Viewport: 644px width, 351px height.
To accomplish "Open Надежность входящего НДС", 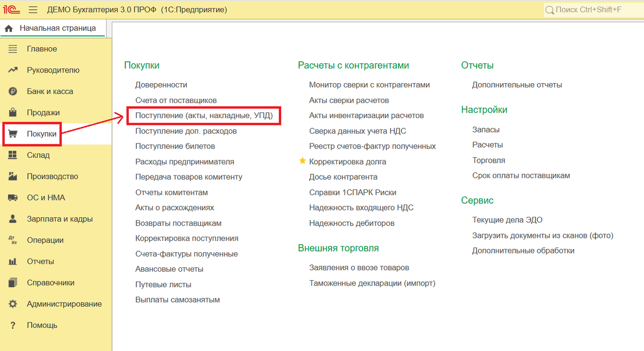I will point(361,208).
